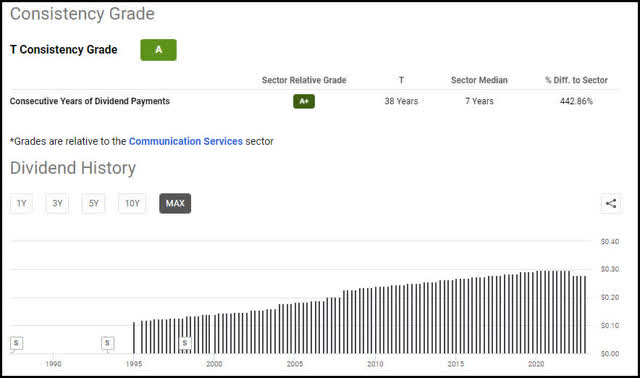Image resolution: width=640 pixels, height=378 pixels.
Task: Click the split marker near 1993
Action: pyautogui.click(x=107, y=343)
